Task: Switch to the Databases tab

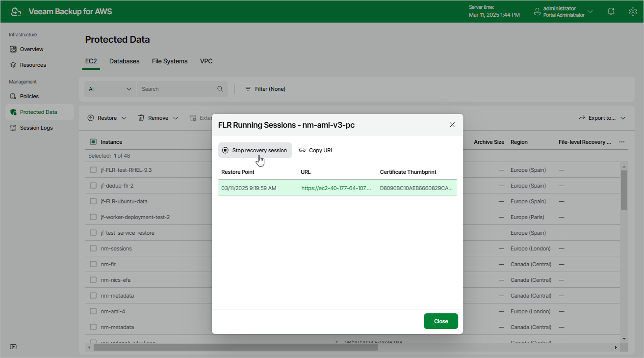Action: click(x=124, y=61)
